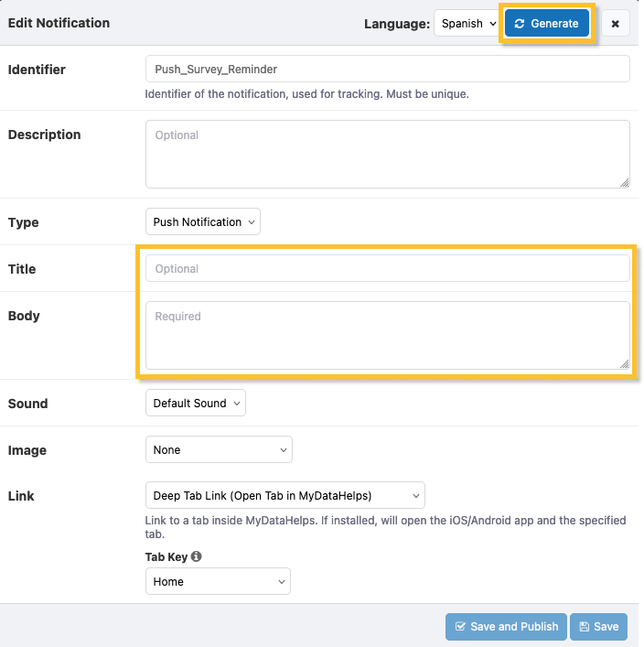Click the floppy disk Save icon
This screenshot has height=647, width=644.
[x=585, y=627]
